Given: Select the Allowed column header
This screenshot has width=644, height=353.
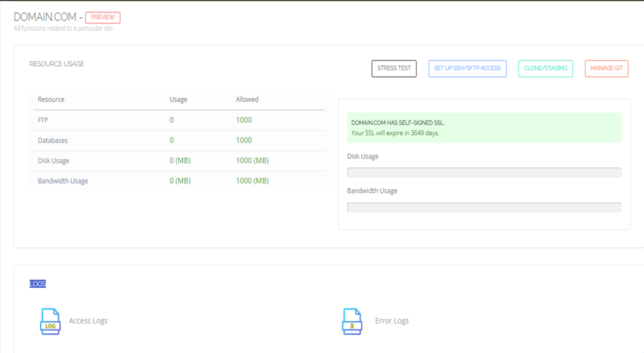Looking at the screenshot, I should click(x=247, y=99).
